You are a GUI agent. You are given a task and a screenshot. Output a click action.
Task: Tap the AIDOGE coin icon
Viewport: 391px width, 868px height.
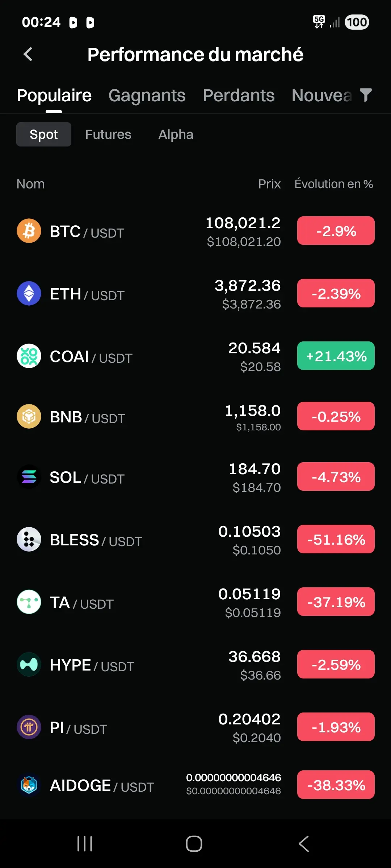(29, 785)
